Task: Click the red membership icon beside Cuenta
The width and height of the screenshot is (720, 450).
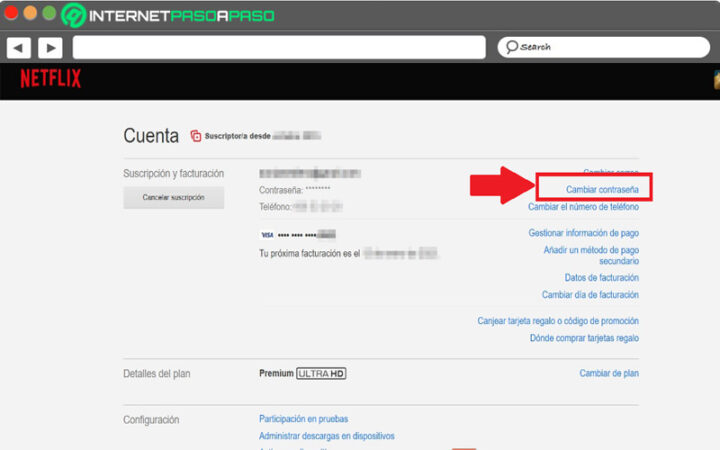Action: (x=196, y=136)
